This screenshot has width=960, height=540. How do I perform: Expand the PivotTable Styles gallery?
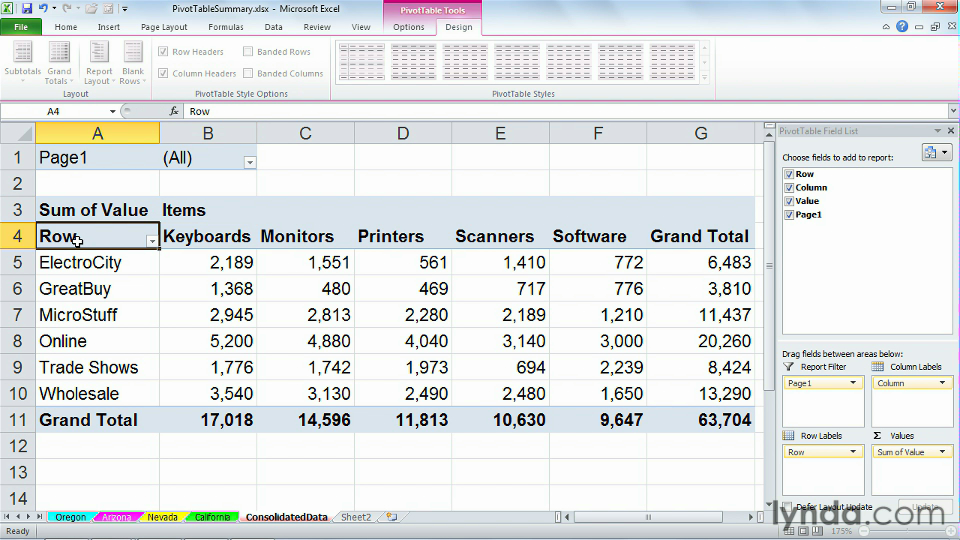705,78
